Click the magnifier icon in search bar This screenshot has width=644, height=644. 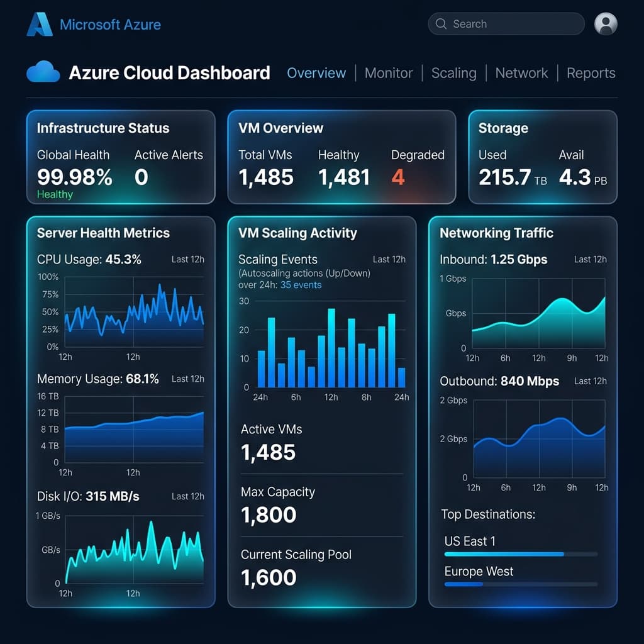pos(441,24)
